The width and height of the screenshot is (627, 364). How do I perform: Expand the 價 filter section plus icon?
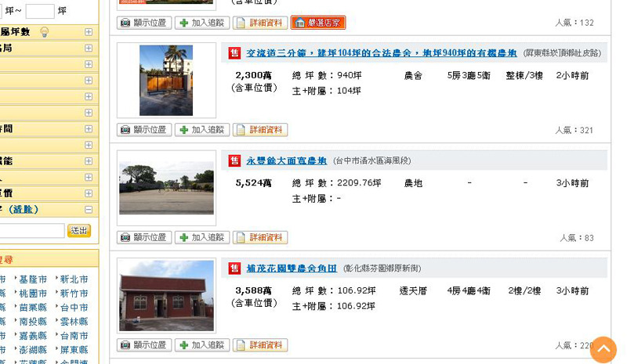pyautogui.click(x=89, y=193)
